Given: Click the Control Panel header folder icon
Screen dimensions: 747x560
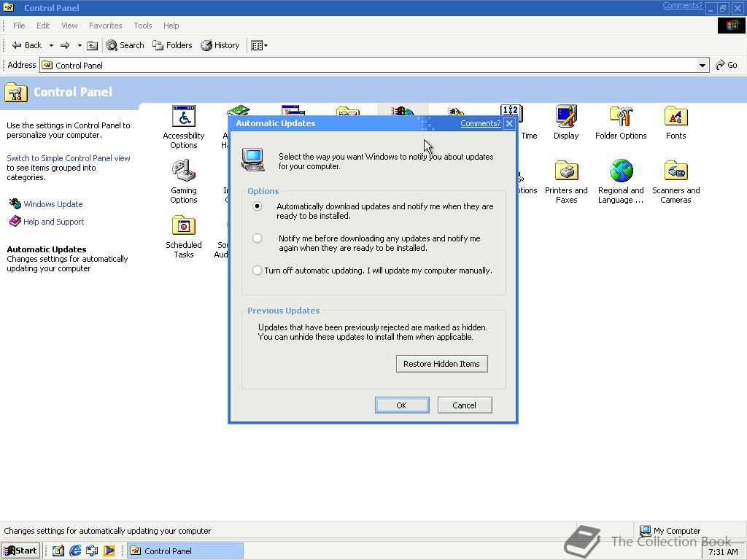Looking at the screenshot, I should pyautogui.click(x=16, y=92).
